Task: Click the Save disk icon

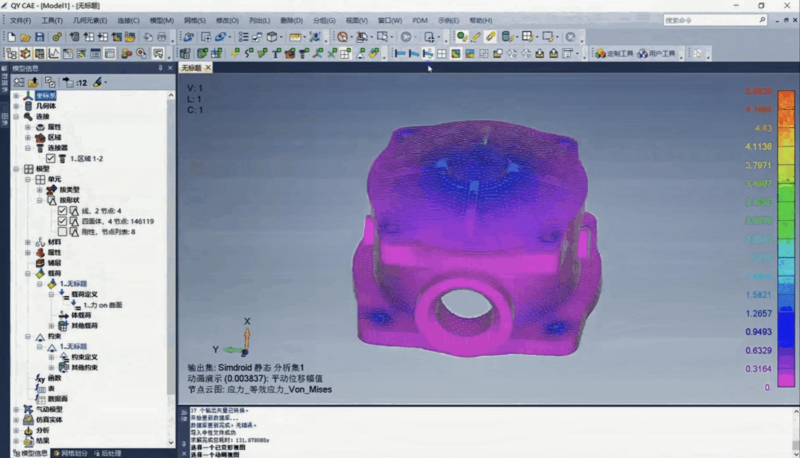Action: pyautogui.click(x=40, y=37)
